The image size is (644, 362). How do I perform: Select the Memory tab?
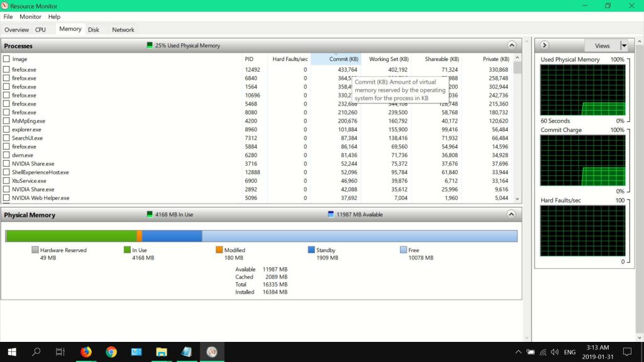[x=70, y=29]
